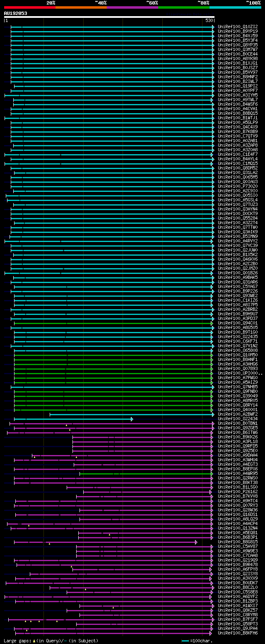
Task: Select the query label AU192053
Action: pyautogui.click(x=16, y=13)
